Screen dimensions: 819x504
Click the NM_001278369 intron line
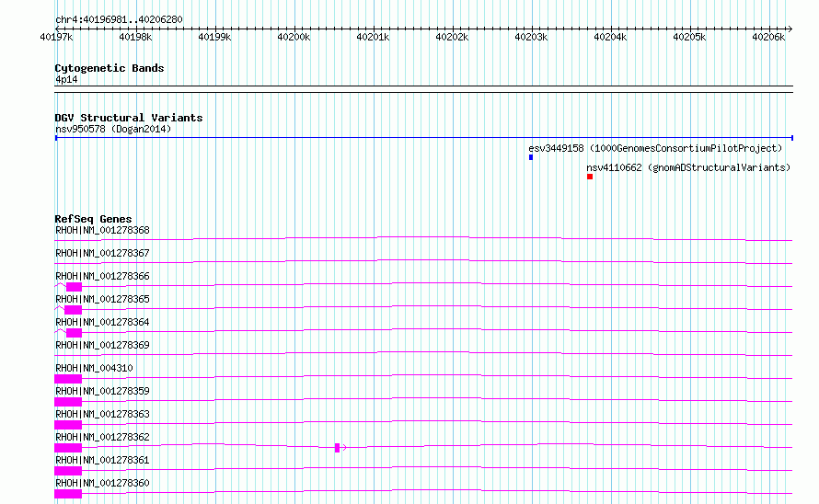(x=423, y=353)
